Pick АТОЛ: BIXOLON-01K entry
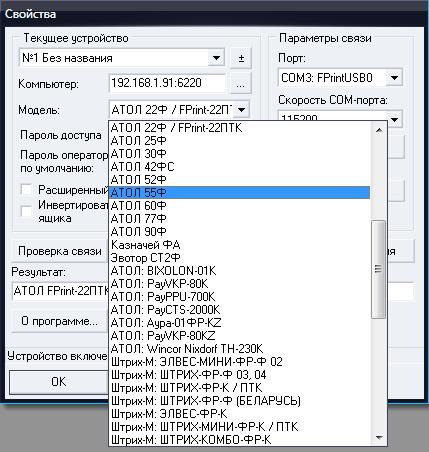The image size is (429, 452). click(239, 271)
